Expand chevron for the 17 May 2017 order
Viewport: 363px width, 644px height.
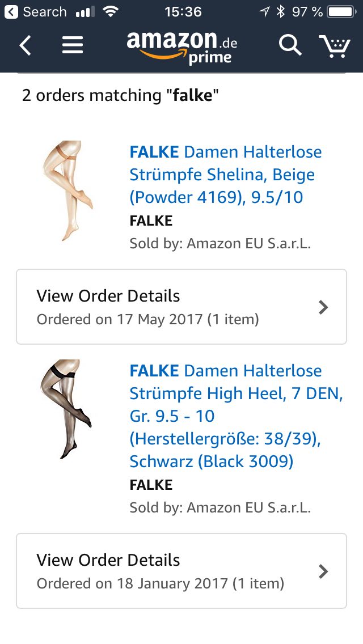click(323, 307)
